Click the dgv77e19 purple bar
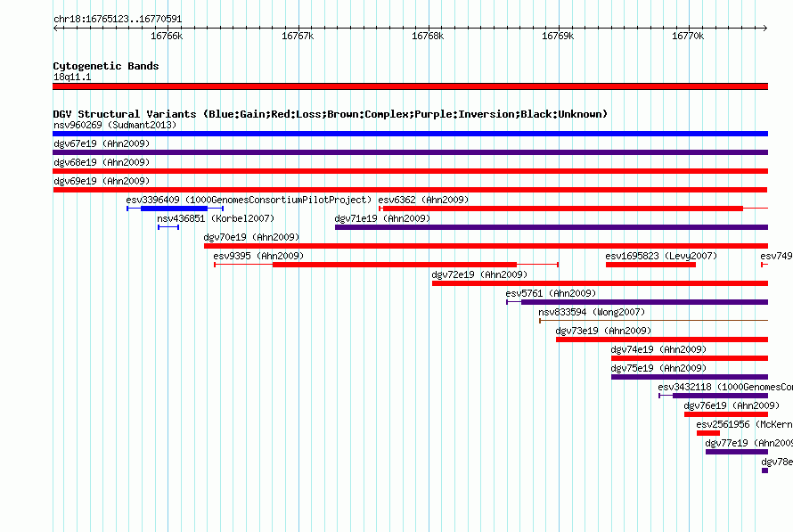This screenshot has height=532, width=793. 737,452
